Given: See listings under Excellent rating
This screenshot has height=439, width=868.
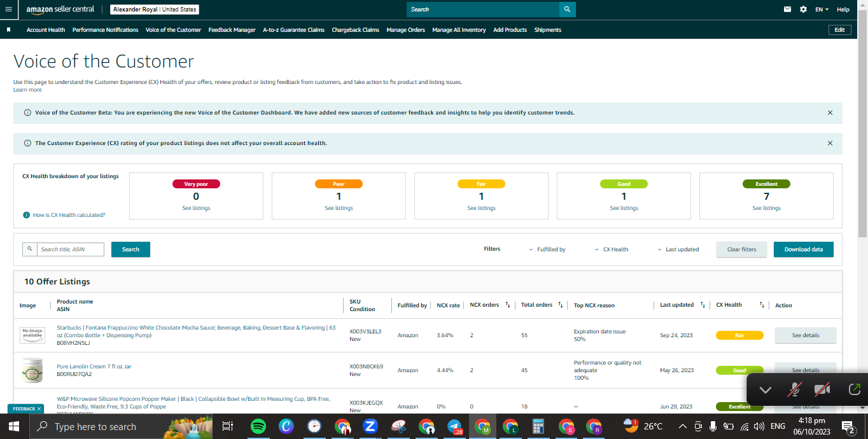Looking at the screenshot, I should click(766, 208).
